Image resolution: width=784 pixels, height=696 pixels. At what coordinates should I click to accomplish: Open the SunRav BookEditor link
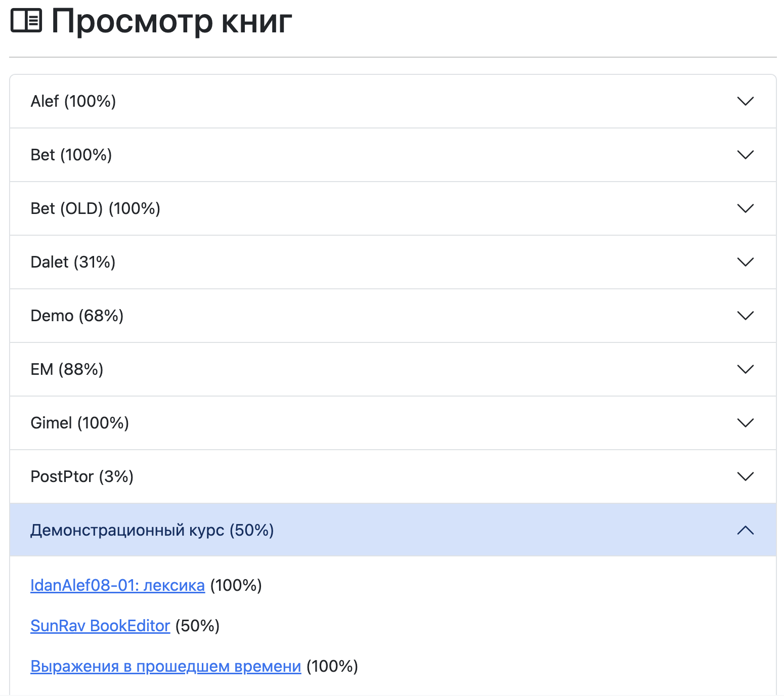[x=100, y=626]
